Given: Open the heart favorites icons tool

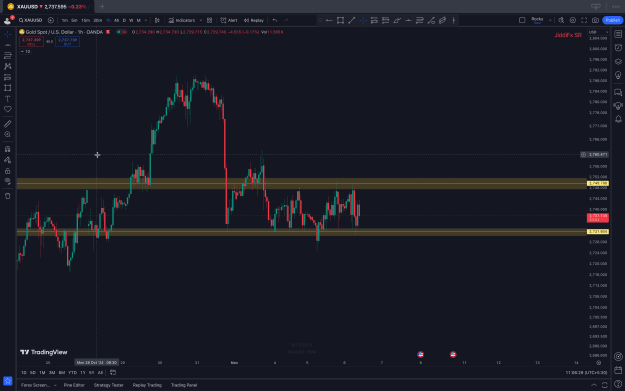Looking at the screenshot, I should [8, 109].
